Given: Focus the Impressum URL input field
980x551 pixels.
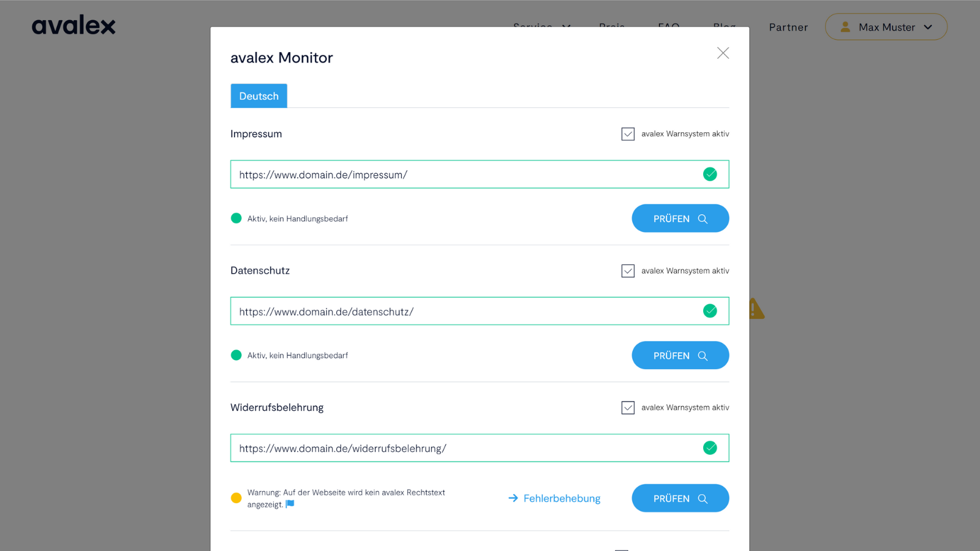Looking at the screenshot, I should click(x=480, y=174).
